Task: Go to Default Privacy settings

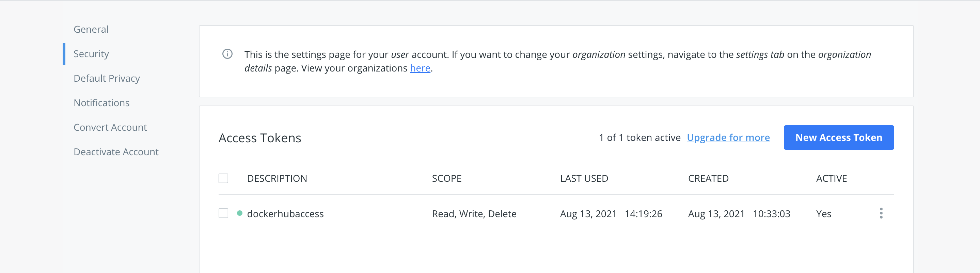Action: [107, 78]
